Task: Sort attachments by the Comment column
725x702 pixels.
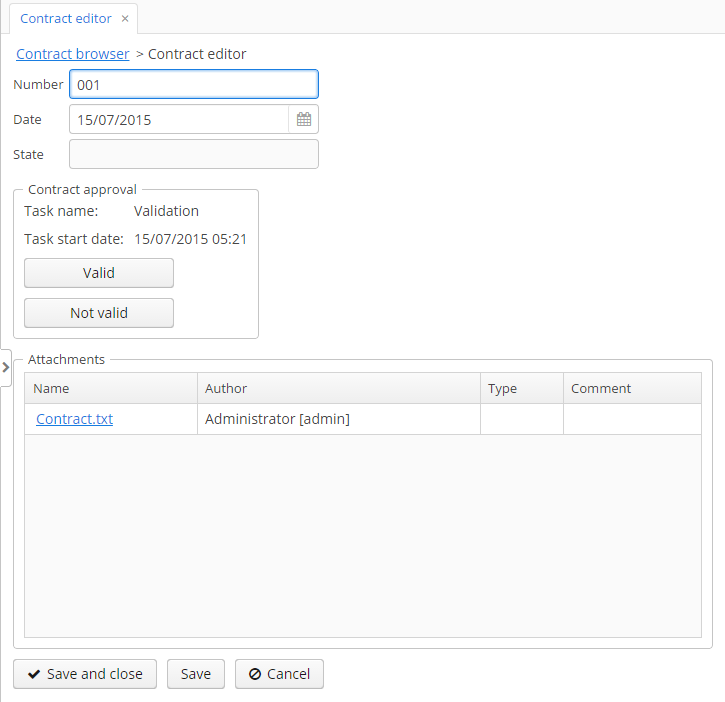Action: [x=631, y=389]
